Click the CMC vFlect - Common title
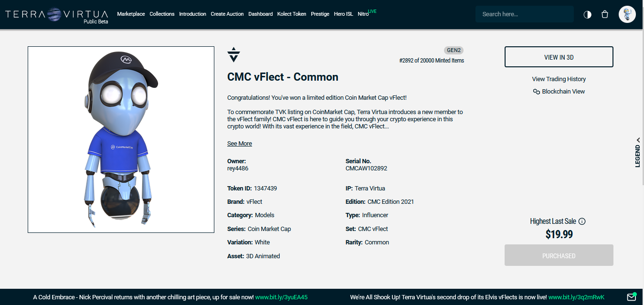 click(x=283, y=77)
